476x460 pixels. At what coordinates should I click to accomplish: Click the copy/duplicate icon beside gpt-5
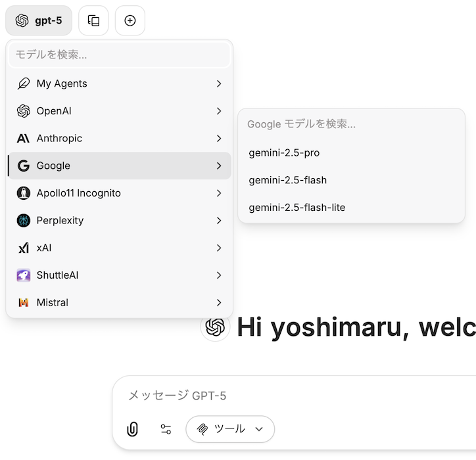coord(93,20)
